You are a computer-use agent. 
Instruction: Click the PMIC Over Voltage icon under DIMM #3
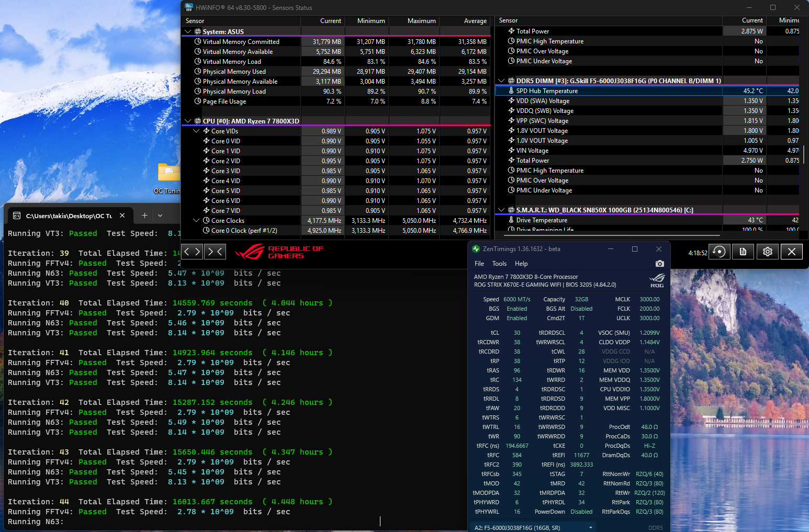click(511, 180)
